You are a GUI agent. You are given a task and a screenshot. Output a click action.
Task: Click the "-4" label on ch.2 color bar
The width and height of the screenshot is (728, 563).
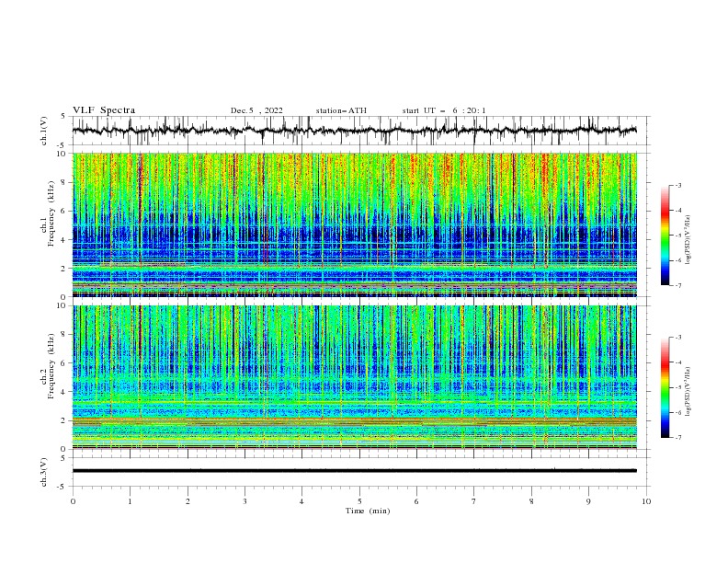677,362
